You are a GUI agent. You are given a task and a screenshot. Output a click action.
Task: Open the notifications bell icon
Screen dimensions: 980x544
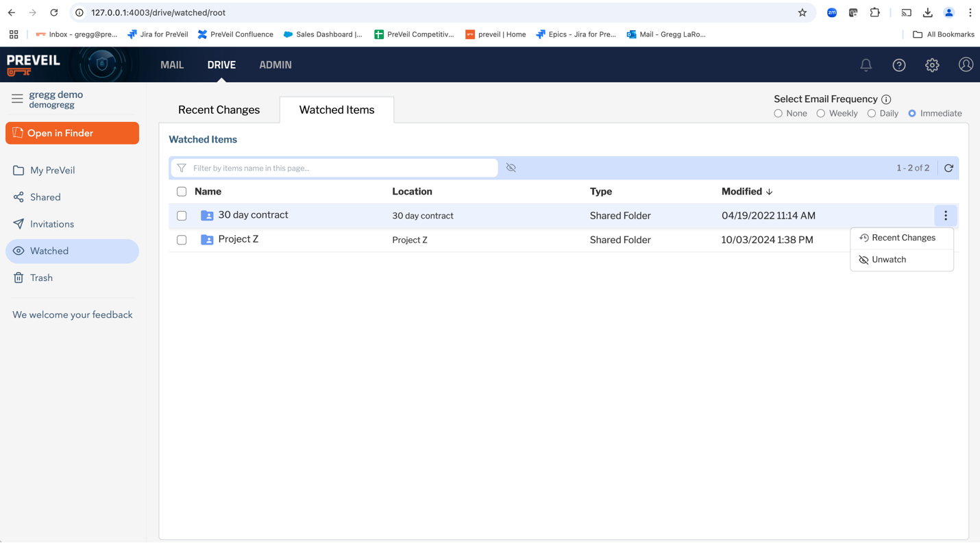click(x=866, y=65)
